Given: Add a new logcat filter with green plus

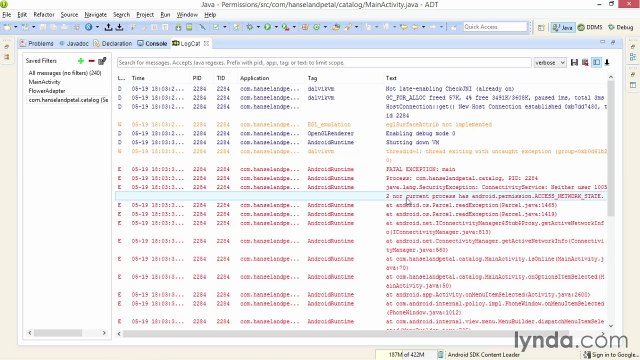Looking at the screenshot, I should coord(81,61).
